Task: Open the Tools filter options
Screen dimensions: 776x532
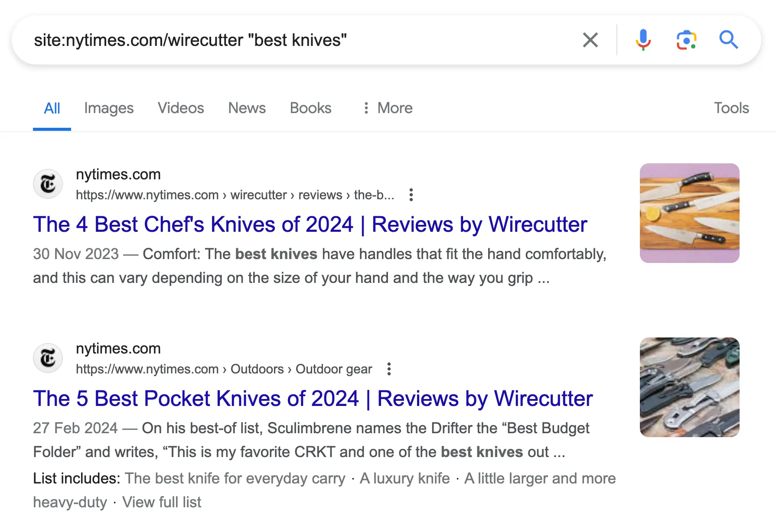Action: point(731,108)
